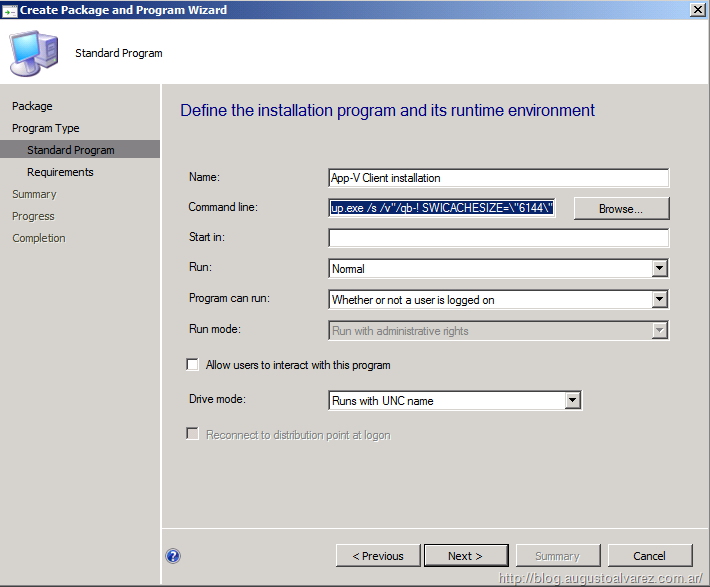Click into the Name text field

coord(498,178)
